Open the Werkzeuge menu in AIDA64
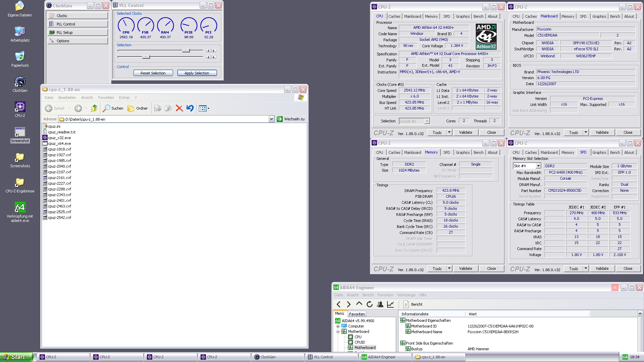644x362 pixels. (x=406, y=295)
